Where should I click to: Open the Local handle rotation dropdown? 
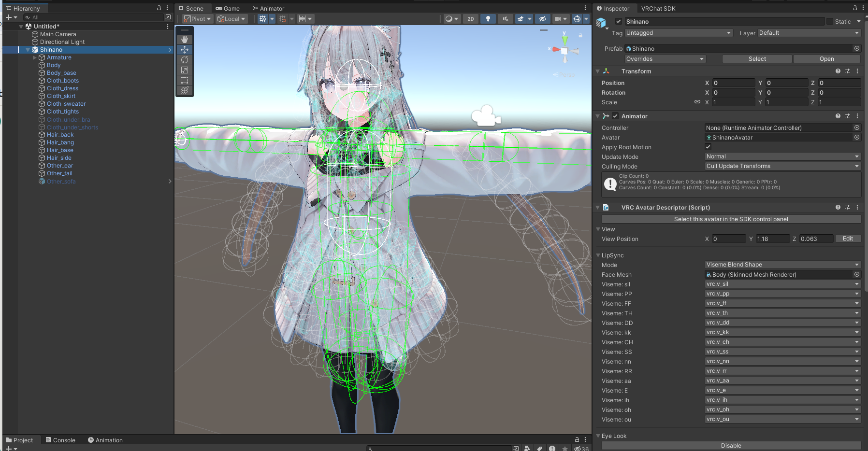[231, 19]
